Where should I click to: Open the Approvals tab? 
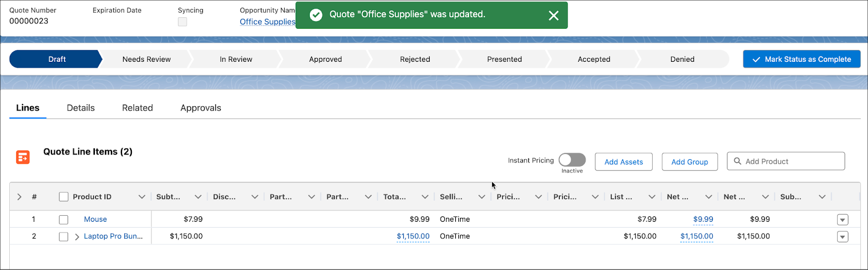pos(201,108)
